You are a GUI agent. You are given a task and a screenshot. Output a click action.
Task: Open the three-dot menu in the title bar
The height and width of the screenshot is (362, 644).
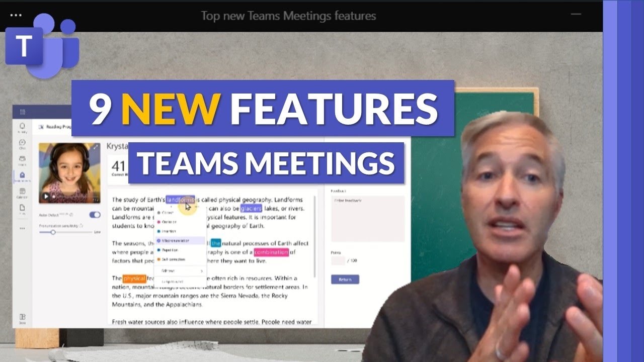tap(16, 15)
